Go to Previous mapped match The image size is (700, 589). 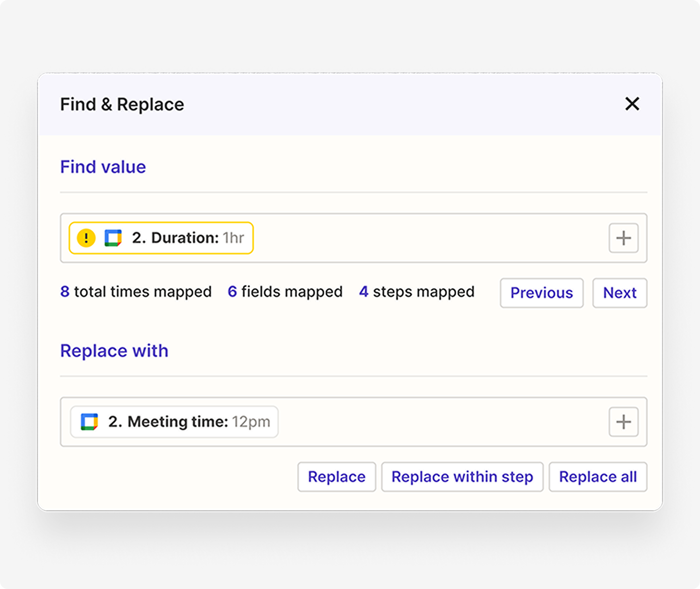[x=541, y=293]
